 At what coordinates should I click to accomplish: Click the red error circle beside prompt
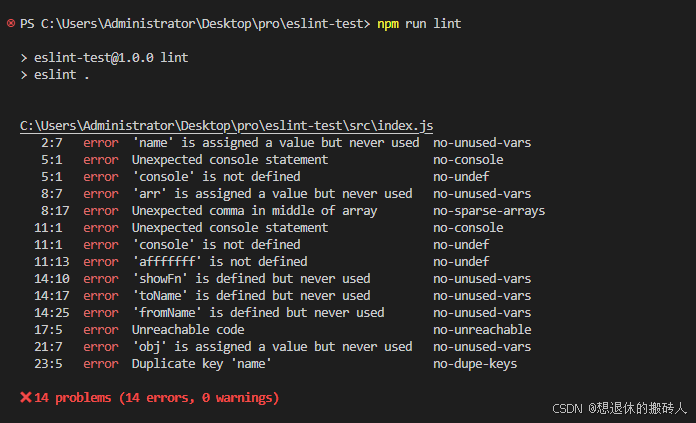point(11,23)
